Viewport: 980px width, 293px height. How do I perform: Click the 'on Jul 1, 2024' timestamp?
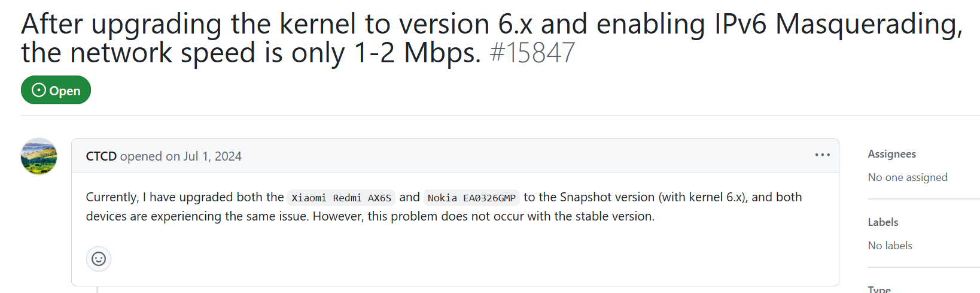[x=203, y=156]
